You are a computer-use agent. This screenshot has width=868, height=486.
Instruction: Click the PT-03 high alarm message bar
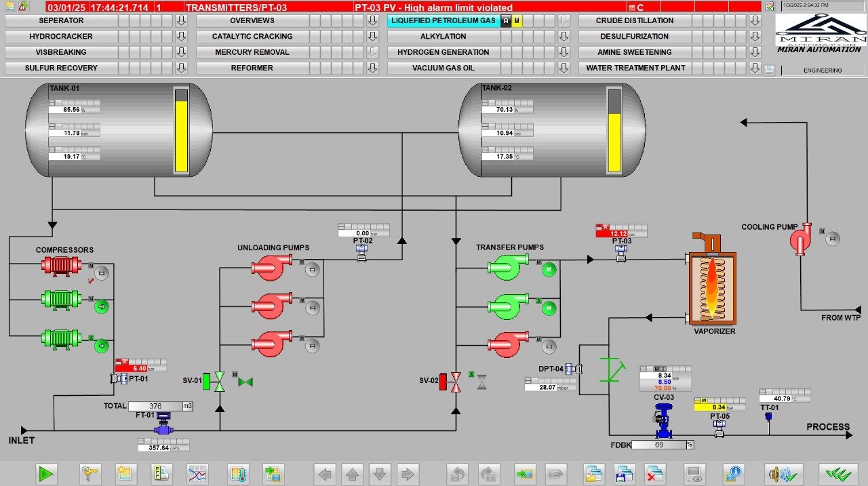(x=434, y=7)
